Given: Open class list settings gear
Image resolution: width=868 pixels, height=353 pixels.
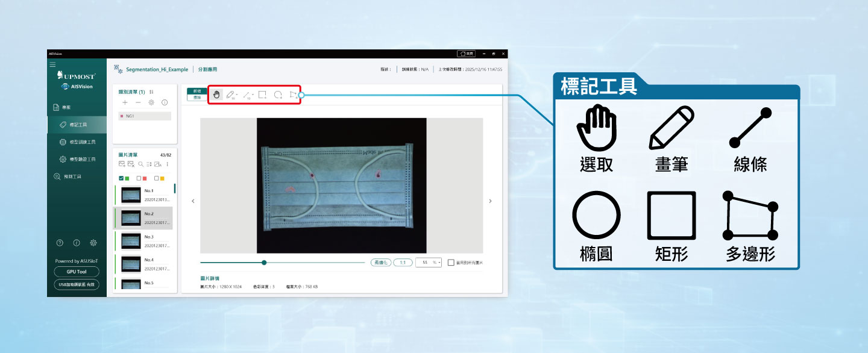Looking at the screenshot, I should 151,103.
